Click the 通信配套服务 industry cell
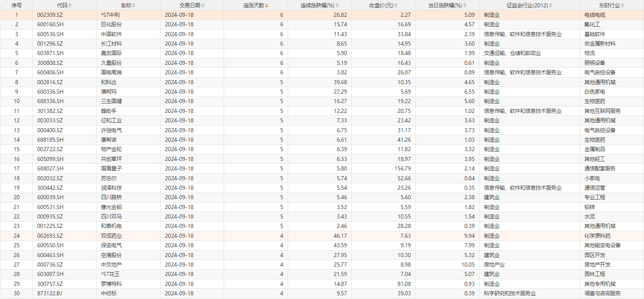 tap(600, 168)
